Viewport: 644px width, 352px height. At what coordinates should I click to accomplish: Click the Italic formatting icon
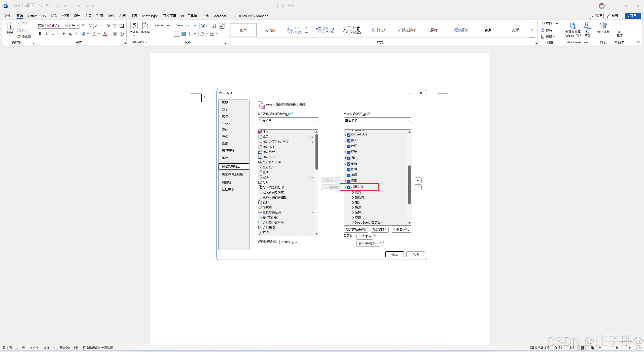(x=46, y=34)
